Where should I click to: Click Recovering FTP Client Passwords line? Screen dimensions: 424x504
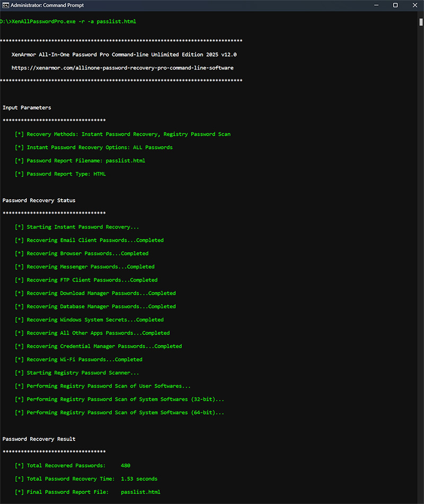(x=86, y=280)
